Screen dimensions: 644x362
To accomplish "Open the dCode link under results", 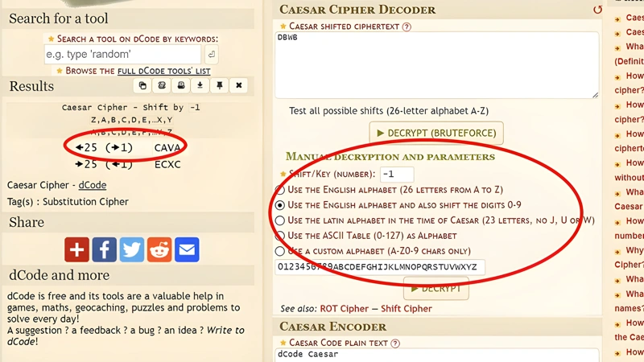I will tap(93, 185).
